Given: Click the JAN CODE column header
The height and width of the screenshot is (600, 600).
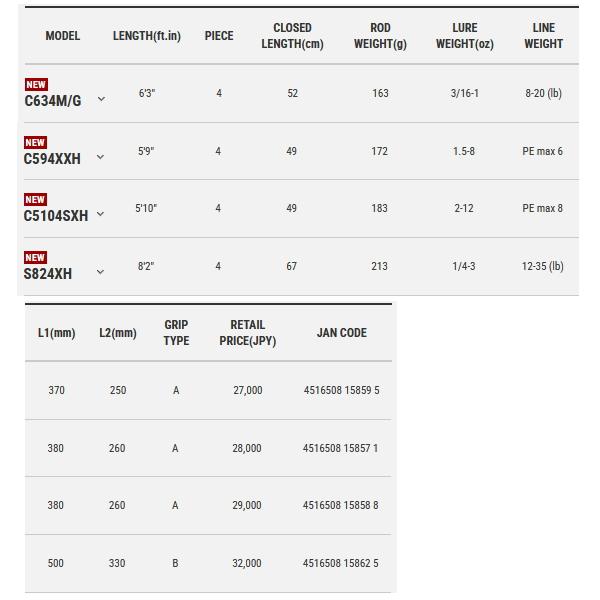Looking at the screenshot, I should 342,333.
